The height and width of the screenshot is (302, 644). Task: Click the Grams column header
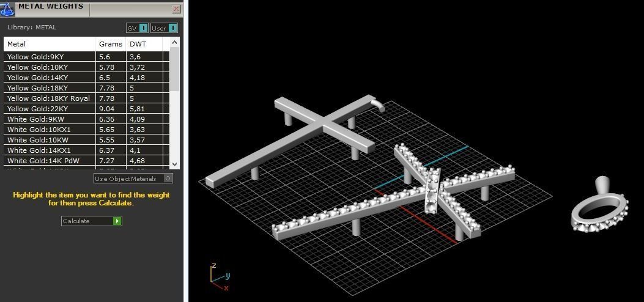point(111,44)
